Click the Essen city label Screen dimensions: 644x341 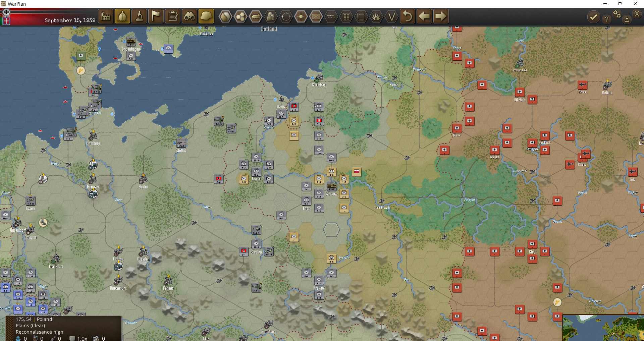coord(31,209)
